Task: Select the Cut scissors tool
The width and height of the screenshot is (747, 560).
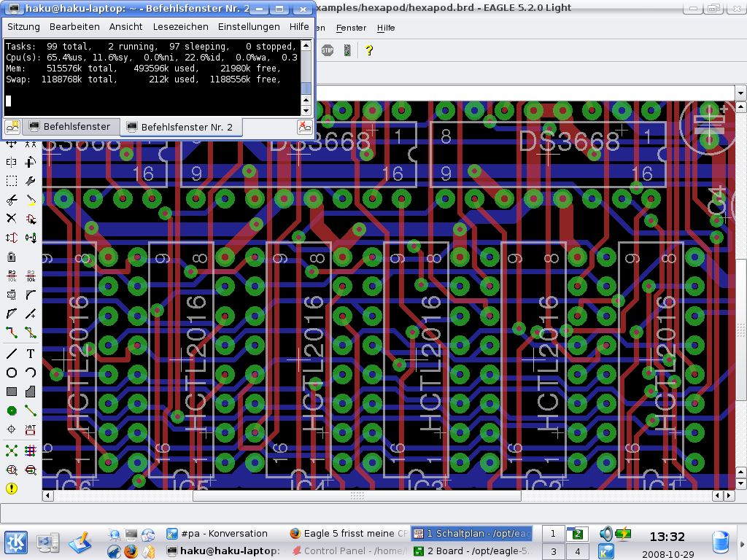Action: 12,200
